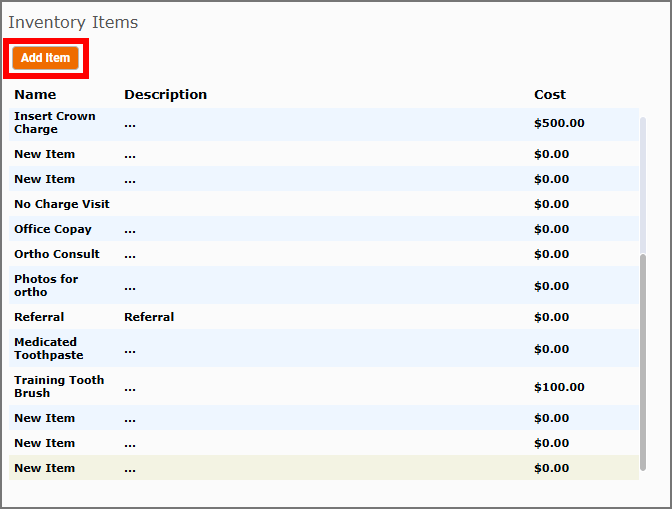Viewport: 672px width, 509px height.
Task: Select the Office Copay inventory item
Action: 324,229
